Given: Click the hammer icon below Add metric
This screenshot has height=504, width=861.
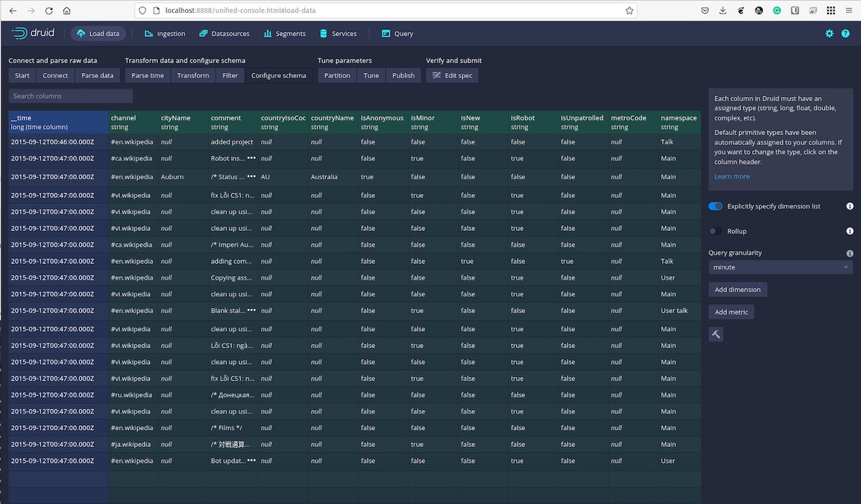Looking at the screenshot, I should (715, 334).
